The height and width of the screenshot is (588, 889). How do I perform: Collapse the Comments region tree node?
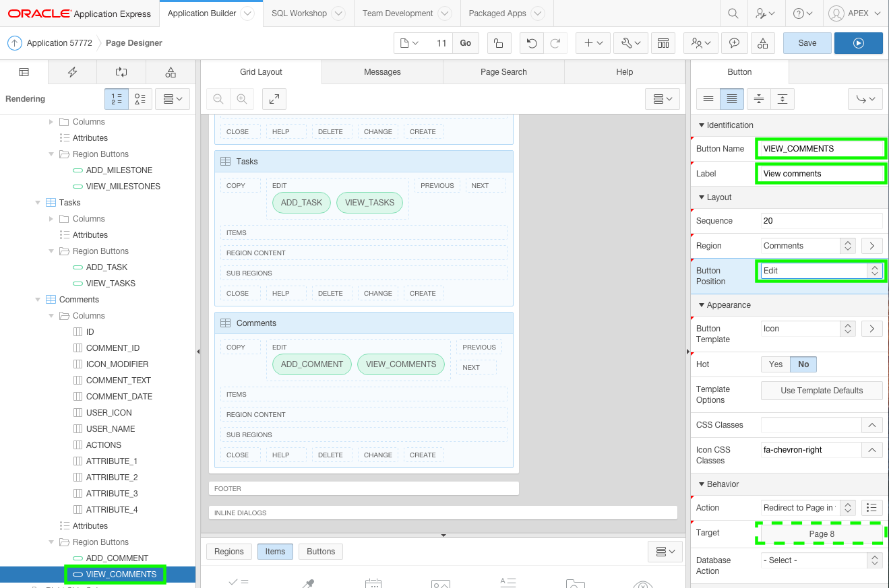(x=38, y=300)
